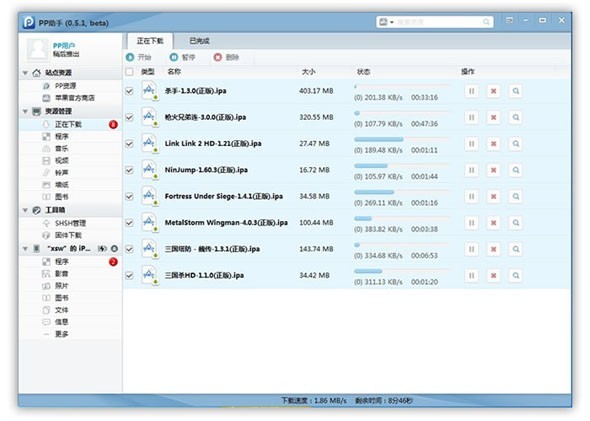Image resolution: width=590 pixels, height=421 pixels.
Task: Open 照片 under the xsw device
Action: (x=62, y=286)
